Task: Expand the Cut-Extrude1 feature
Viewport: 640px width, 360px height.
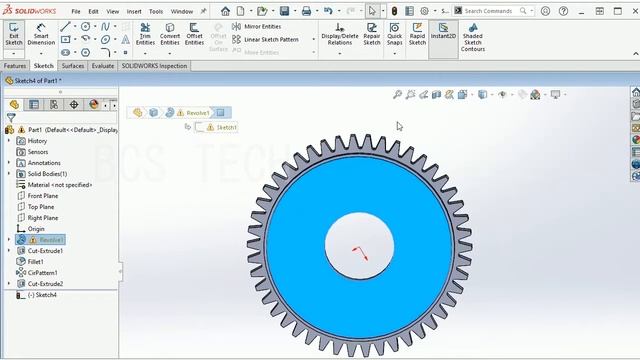Action: click(x=9, y=251)
